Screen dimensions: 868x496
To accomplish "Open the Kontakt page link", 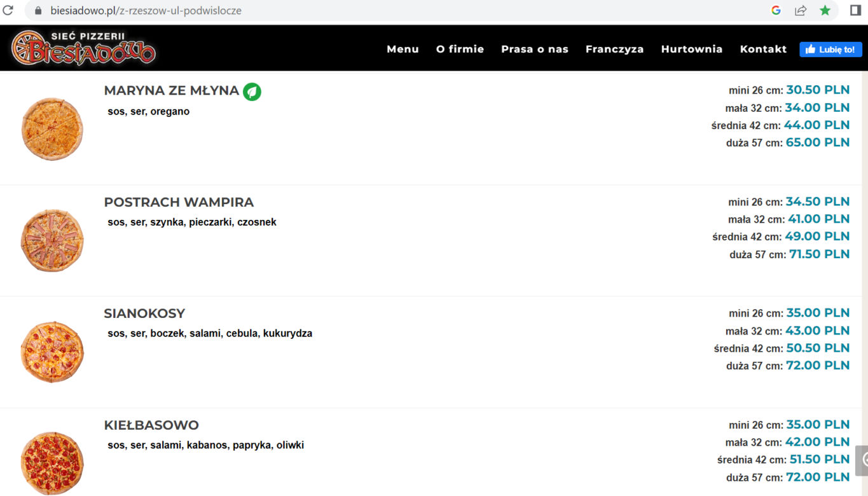I will coord(763,49).
